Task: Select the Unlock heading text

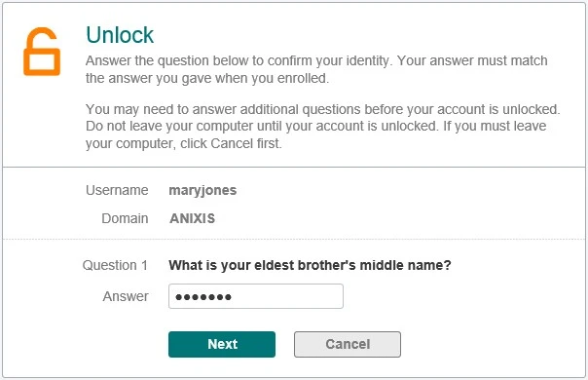Action: click(x=120, y=35)
